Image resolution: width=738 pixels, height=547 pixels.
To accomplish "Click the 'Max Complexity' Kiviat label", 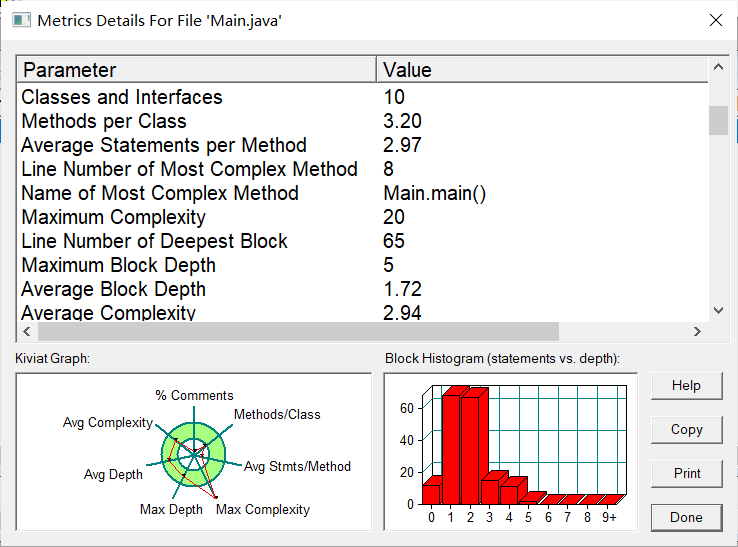I will 263,509.
